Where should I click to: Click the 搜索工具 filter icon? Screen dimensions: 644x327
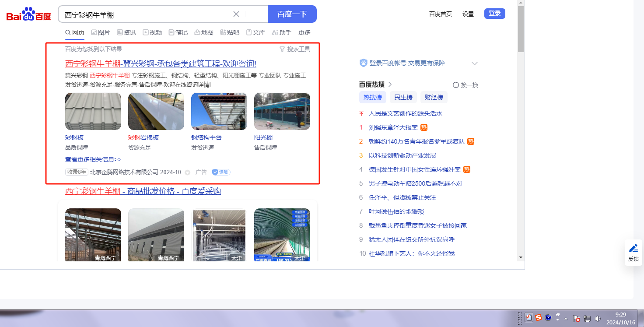[x=282, y=49]
